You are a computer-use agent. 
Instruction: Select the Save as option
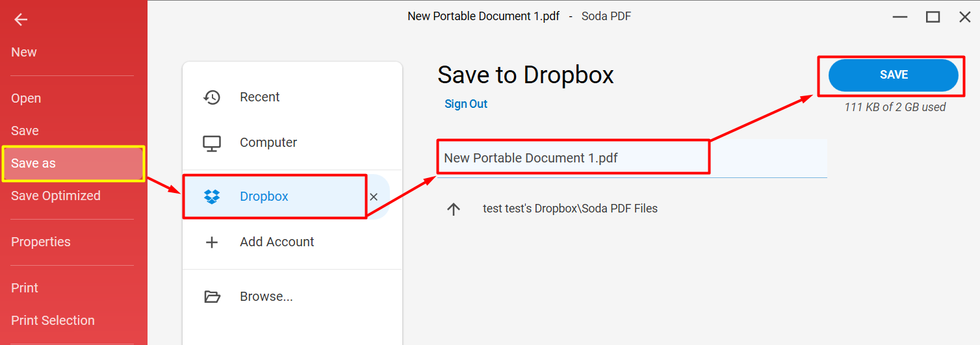click(x=73, y=163)
